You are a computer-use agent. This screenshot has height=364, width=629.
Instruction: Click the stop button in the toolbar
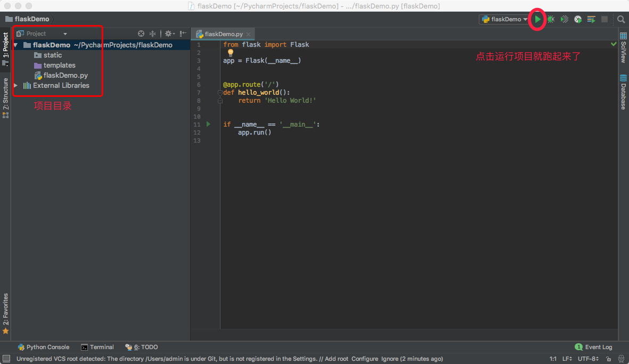pyautogui.click(x=605, y=19)
